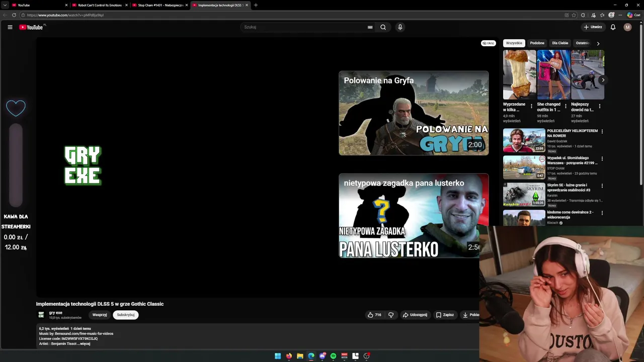This screenshot has width=644, height=362.
Task: Click the Pobierz download button
Action: pos(470,315)
